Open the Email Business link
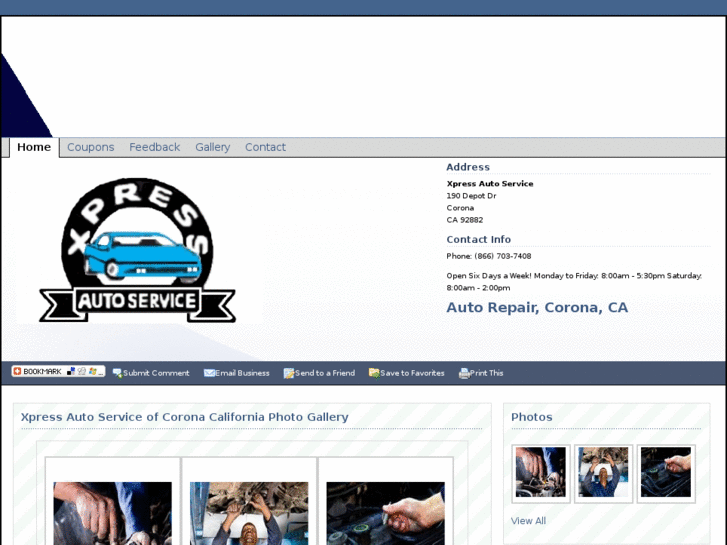The width and height of the screenshot is (727, 545). click(x=242, y=373)
